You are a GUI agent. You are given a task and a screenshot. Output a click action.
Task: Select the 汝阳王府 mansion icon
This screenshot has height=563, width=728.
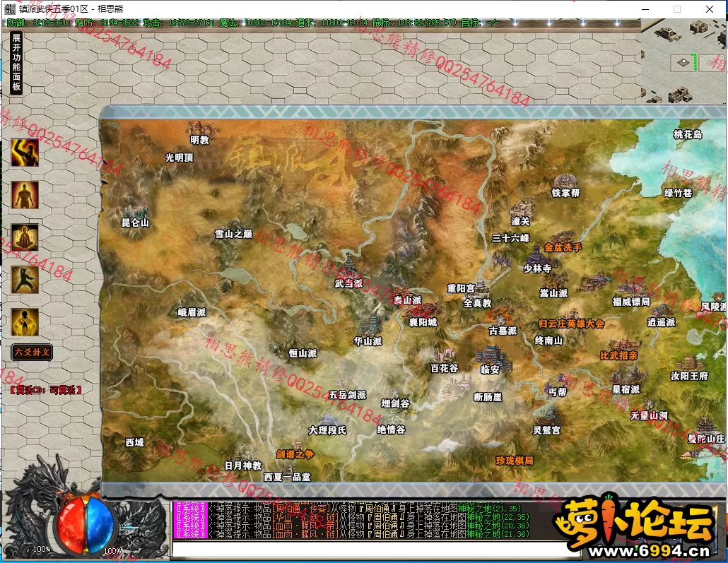click(x=689, y=363)
